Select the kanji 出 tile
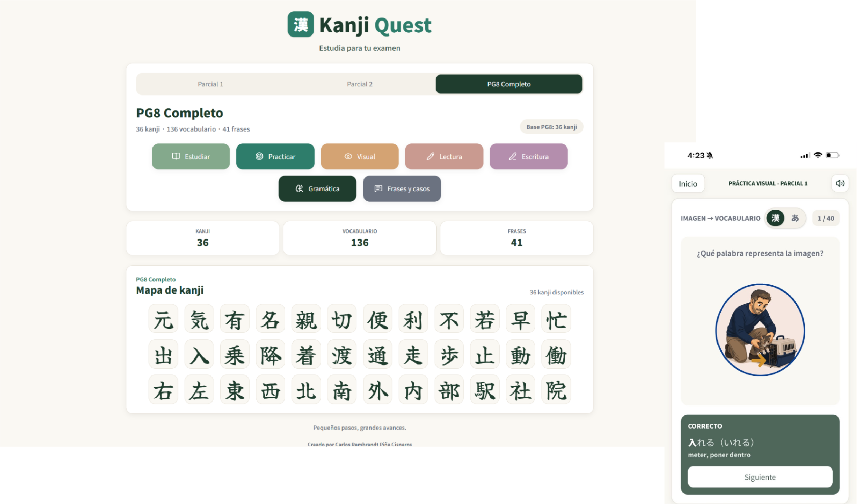The width and height of the screenshot is (857, 504). [x=163, y=354]
